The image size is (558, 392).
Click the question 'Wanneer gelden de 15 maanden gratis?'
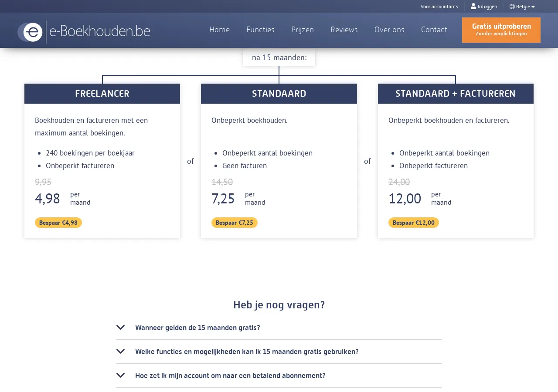(x=197, y=328)
